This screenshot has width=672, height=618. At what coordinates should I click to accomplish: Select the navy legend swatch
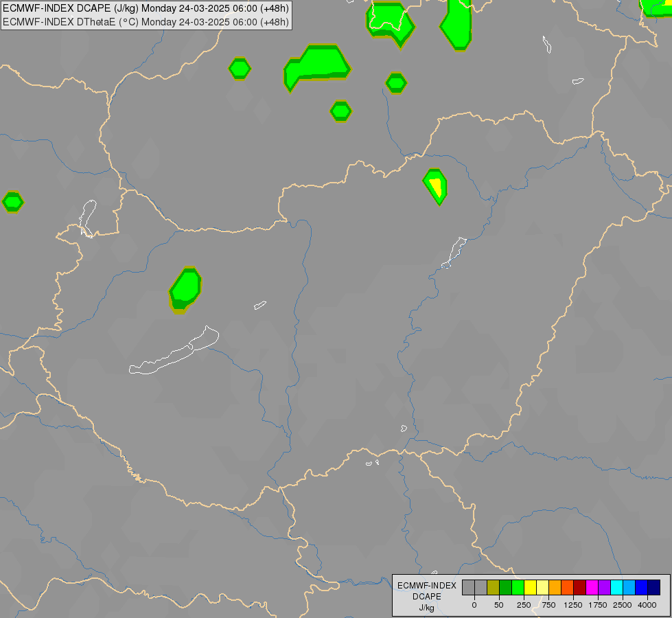654,588
